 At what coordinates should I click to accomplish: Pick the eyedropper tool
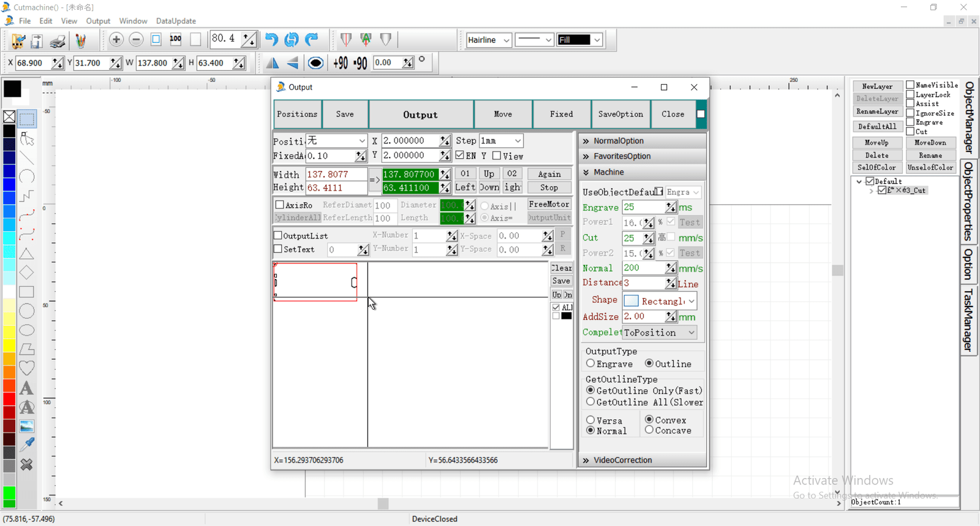(x=26, y=445)
